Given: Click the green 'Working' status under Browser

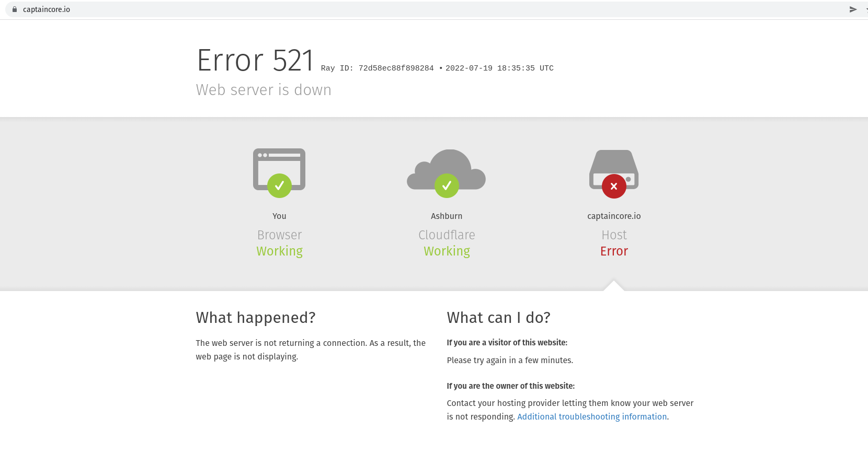Looking at the screenshot, I should pos(279,251).
